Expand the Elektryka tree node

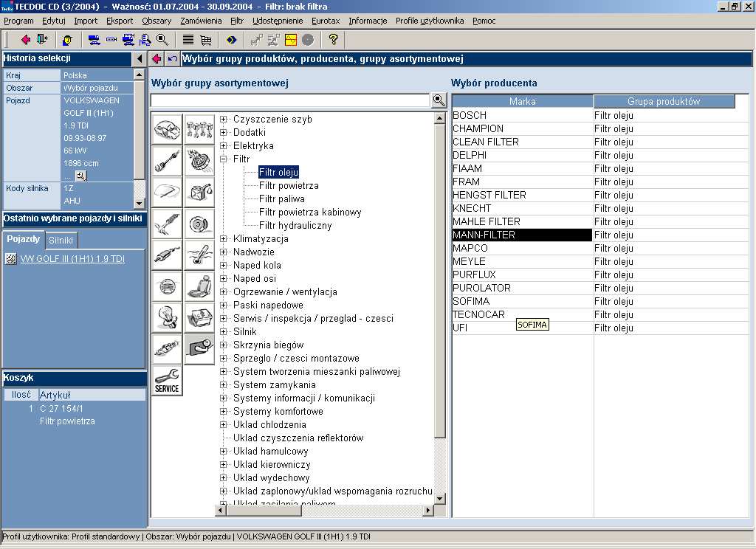tap(223, 145)
